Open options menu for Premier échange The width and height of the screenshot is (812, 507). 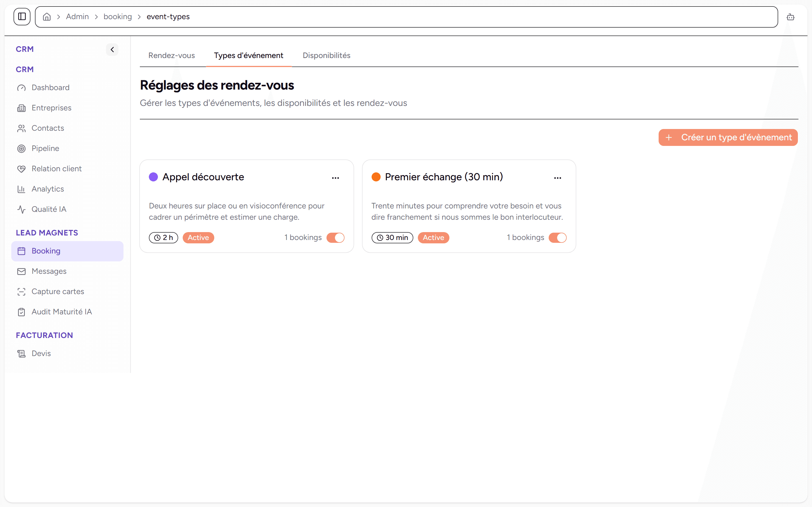(558, 178)
